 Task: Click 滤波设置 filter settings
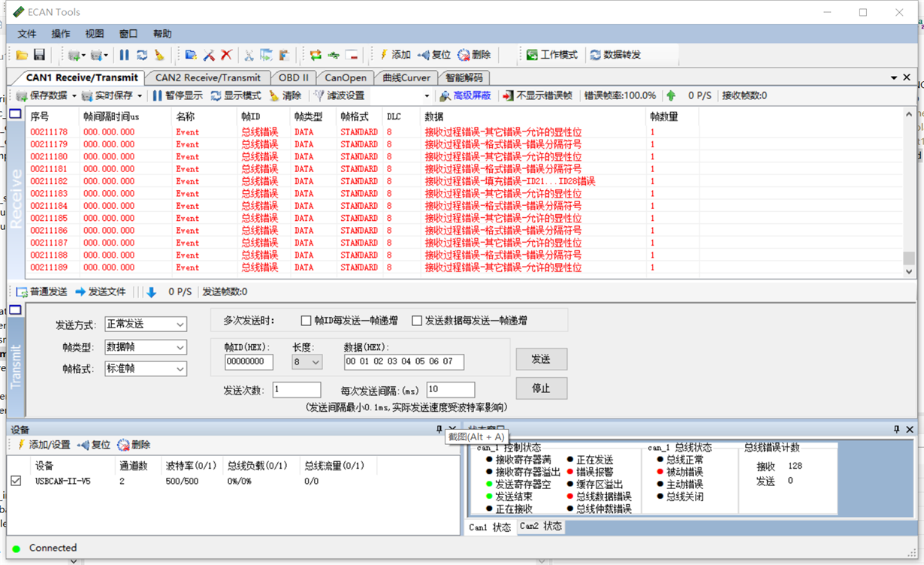[339, 95]
